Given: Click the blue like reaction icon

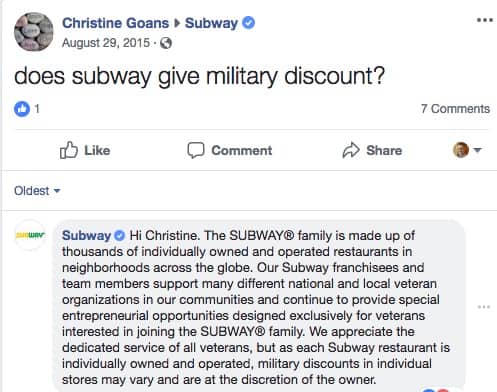Looking at the screenshot, I should 22,109.
